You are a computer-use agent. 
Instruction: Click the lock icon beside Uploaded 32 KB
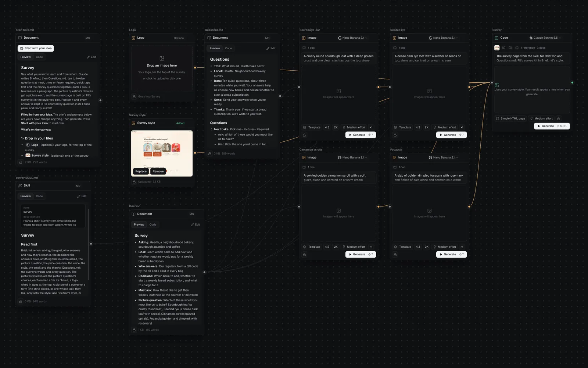134,181
